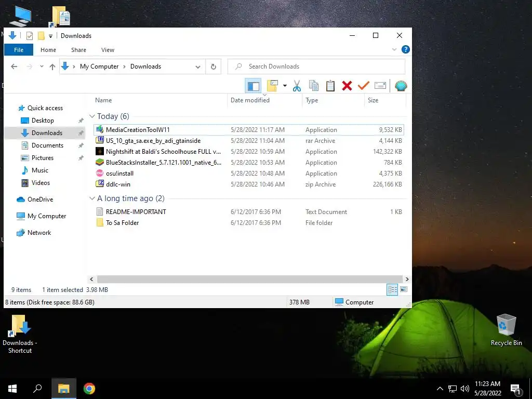Select the BlueStacksInstaller file
Viewport: 532px width, 399px height.
[x=249, y=162]
